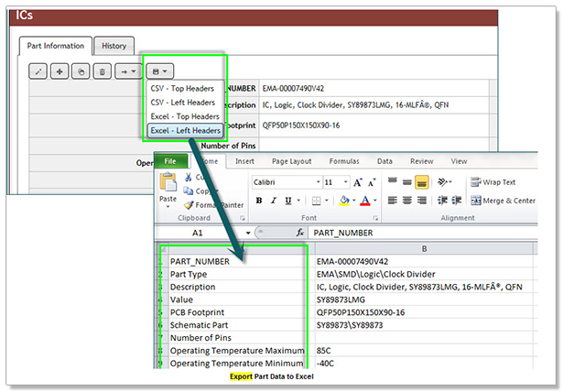Click the edit pencil icon in ICs toolbar

(38, 71)
